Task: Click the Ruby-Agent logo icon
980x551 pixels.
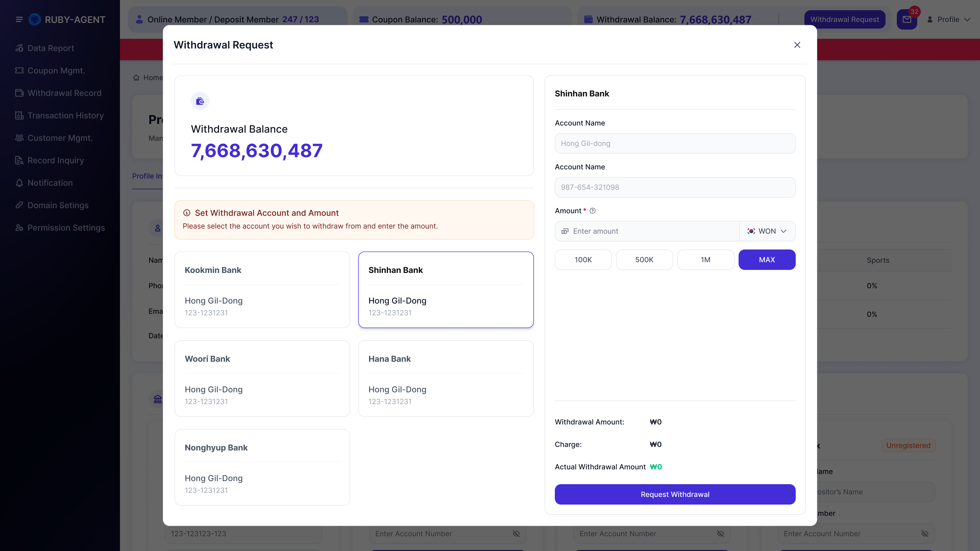Action: click(x=35, y=19)
